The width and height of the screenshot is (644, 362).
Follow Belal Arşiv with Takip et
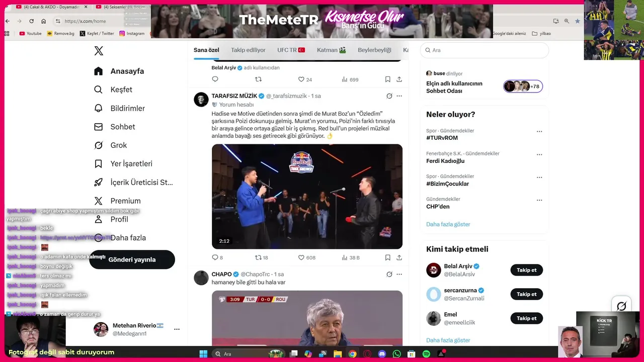tap(526, 270)
